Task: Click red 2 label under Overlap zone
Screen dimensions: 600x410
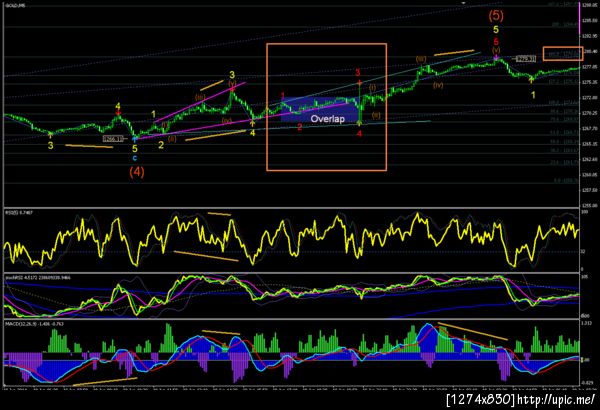Action: point(300,127)
